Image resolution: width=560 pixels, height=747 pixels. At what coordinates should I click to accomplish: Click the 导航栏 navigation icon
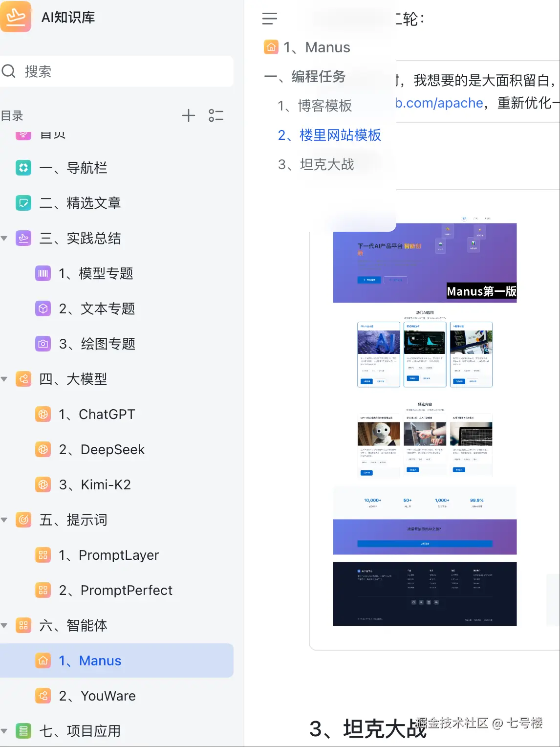23,168
